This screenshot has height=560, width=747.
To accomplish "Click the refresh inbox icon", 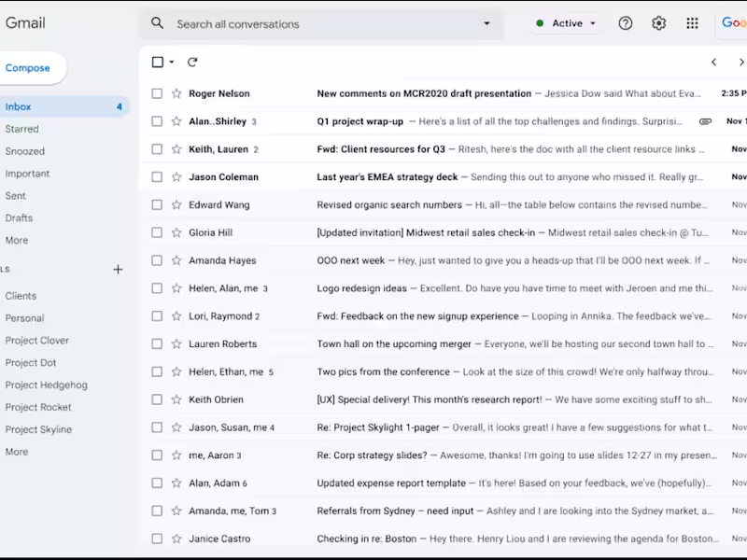I will [192, 63].
